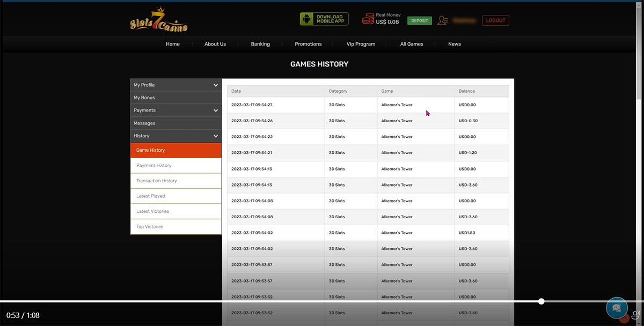Click the date 2023-03-17 09:54:27
Viewport: 644px width, 326px height.
pos(252,105)
